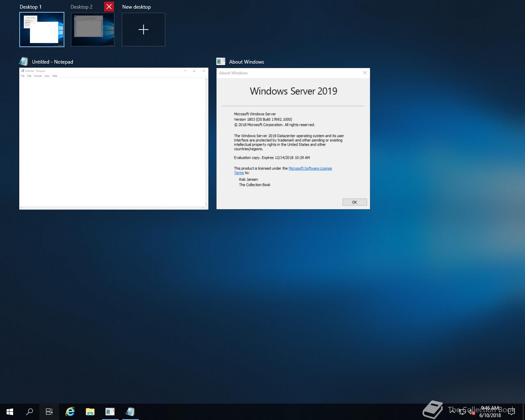This screenshot has width=525, height=420.
Task: Select the About Windows window preview
Action: pos(293,139)
